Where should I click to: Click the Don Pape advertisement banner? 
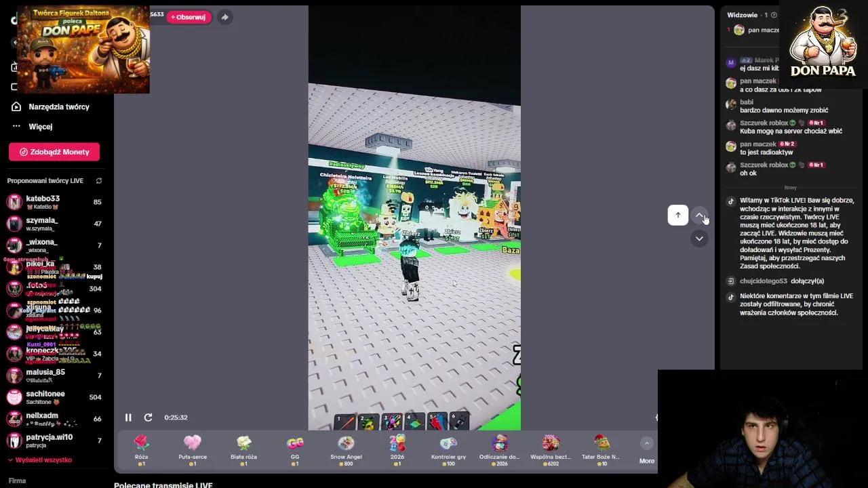click(x=83, y=49)
